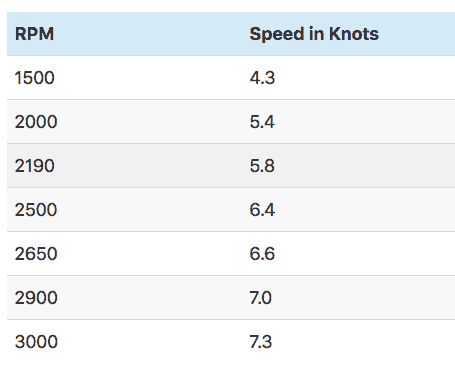Image resolution: width=455 pixels, height=367 pixels.
Task: Select the 2650 RPM cell
Action: [x=36, y=254]
